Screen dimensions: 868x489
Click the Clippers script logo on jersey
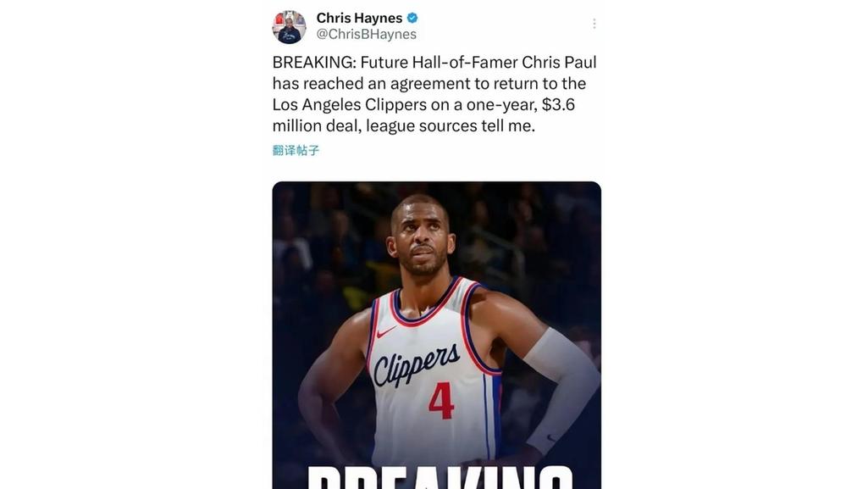point(417,364)
